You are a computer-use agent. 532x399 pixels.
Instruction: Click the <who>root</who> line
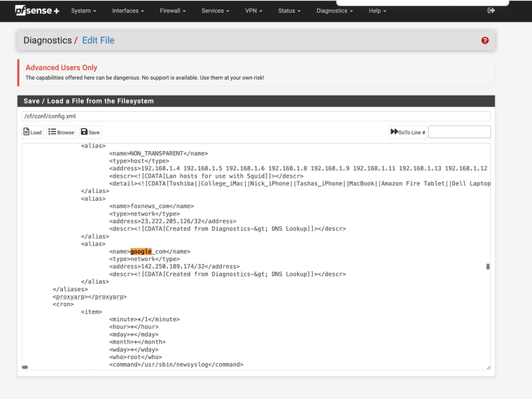pos(136,357)
